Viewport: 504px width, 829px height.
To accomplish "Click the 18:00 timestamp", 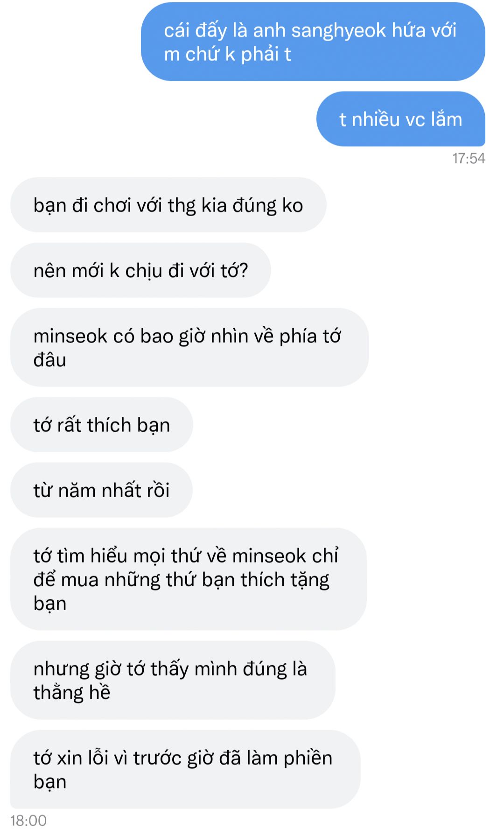I will [28, 820].
